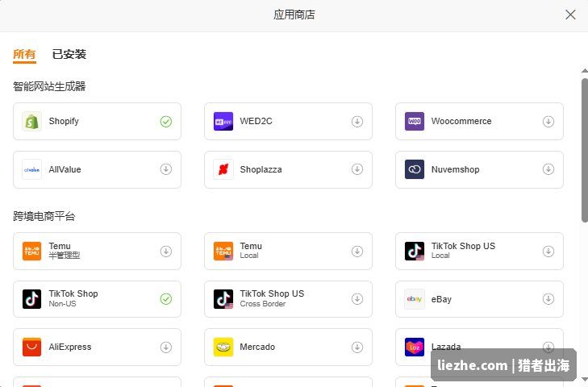Install WED2C via download icon
The width and height of the screenshot is (588, 387).
tap(357, 122)
